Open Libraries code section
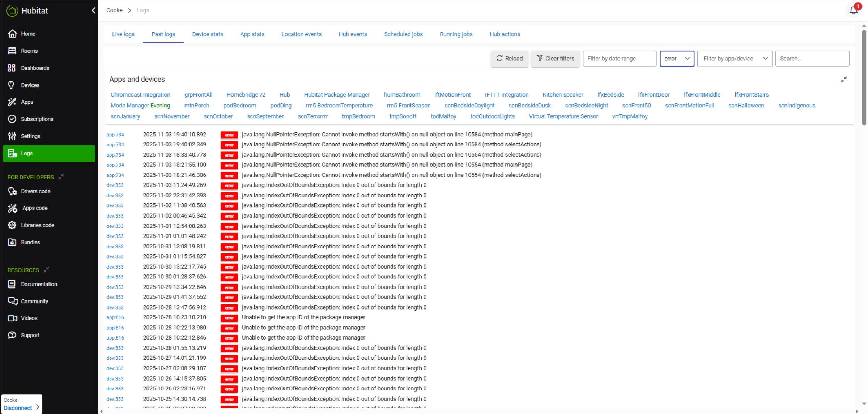868x414 pixels. tap(37, 225)
